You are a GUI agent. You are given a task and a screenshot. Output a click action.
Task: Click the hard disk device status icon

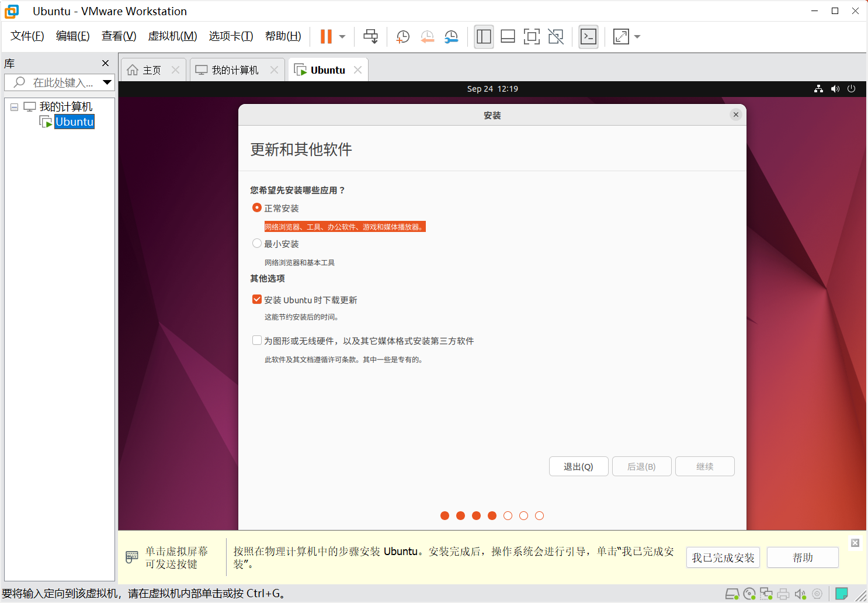coord(732,594)
